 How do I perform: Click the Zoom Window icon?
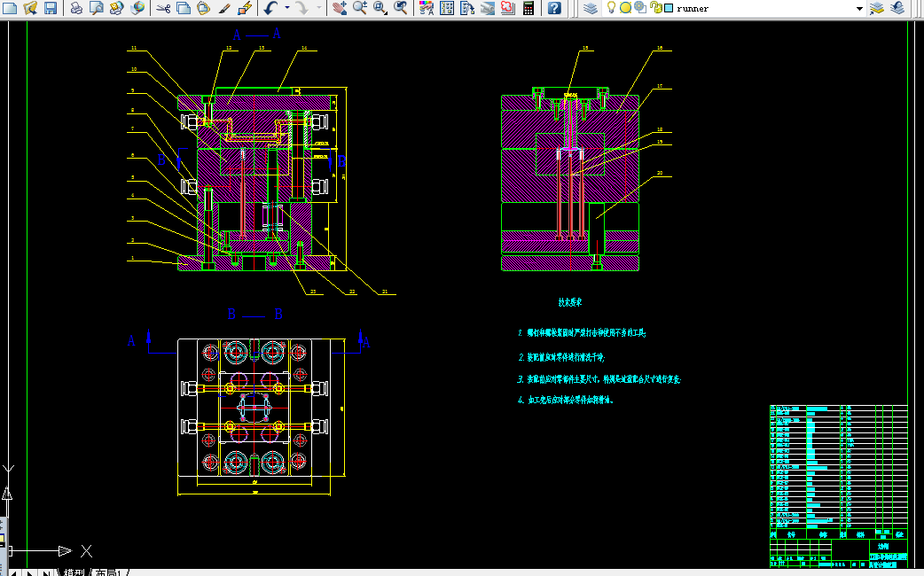[380, 8]
